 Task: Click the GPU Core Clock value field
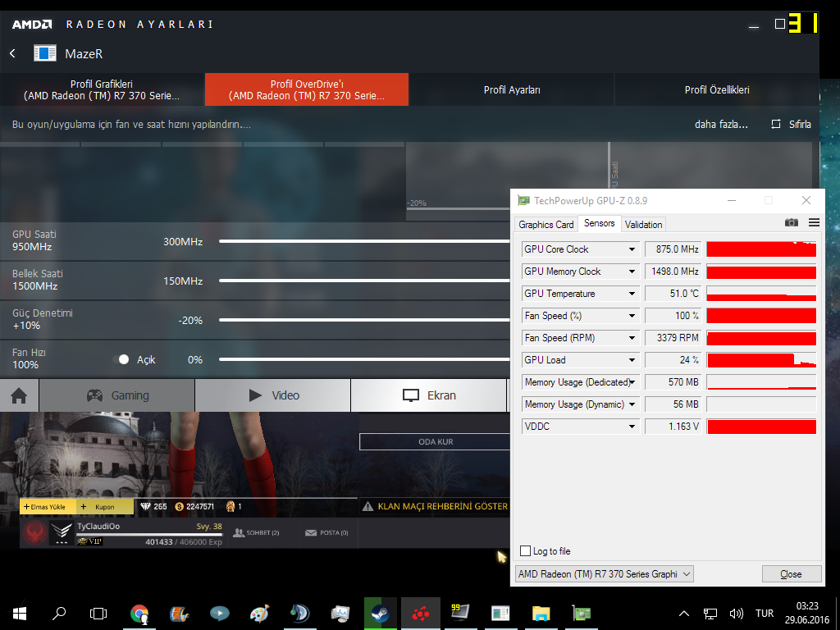[673, 249]
